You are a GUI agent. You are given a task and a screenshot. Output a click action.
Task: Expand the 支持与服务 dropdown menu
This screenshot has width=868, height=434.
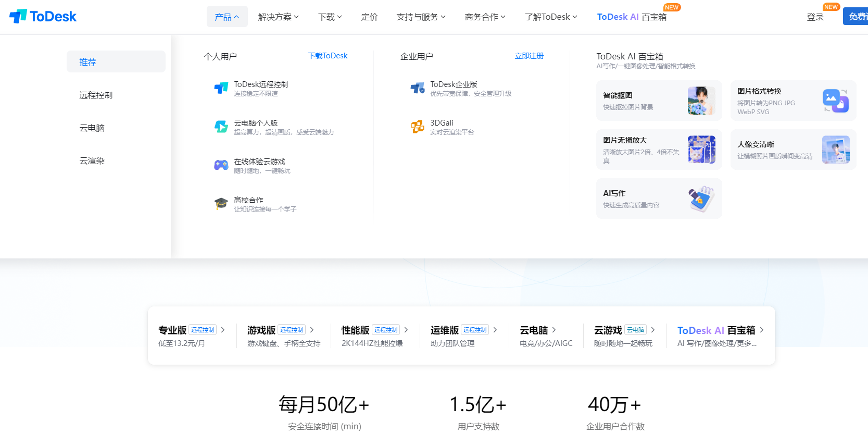point(421,17)
